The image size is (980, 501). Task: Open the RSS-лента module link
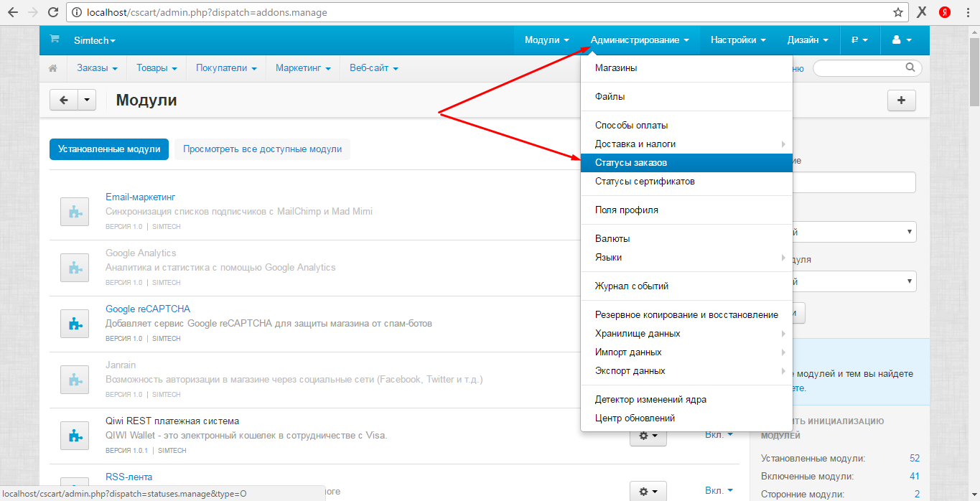129,477
